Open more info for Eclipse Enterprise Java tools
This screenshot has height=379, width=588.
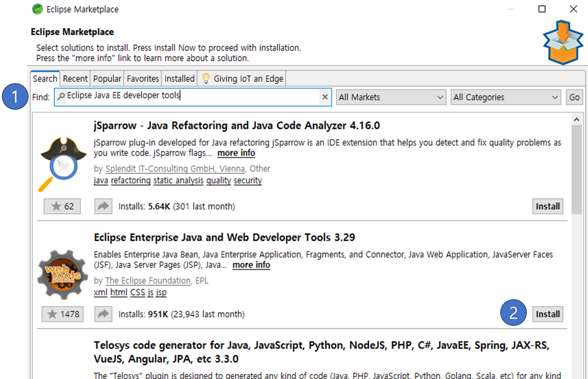point(251,265)
